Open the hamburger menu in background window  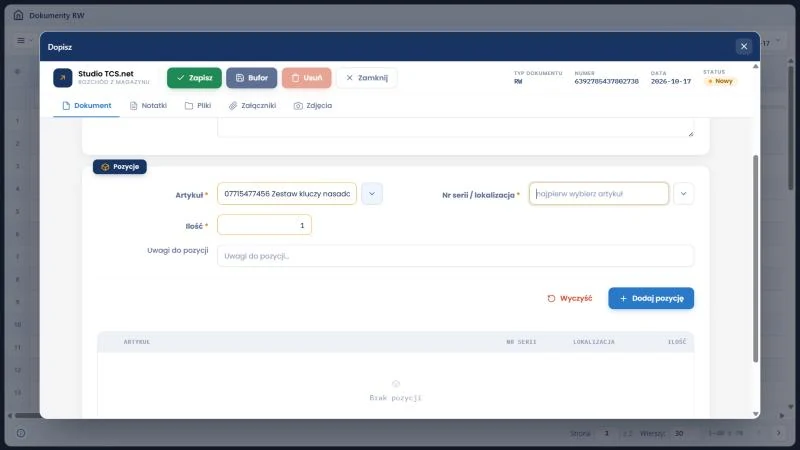pyautogui.click(x=21, y=40)
